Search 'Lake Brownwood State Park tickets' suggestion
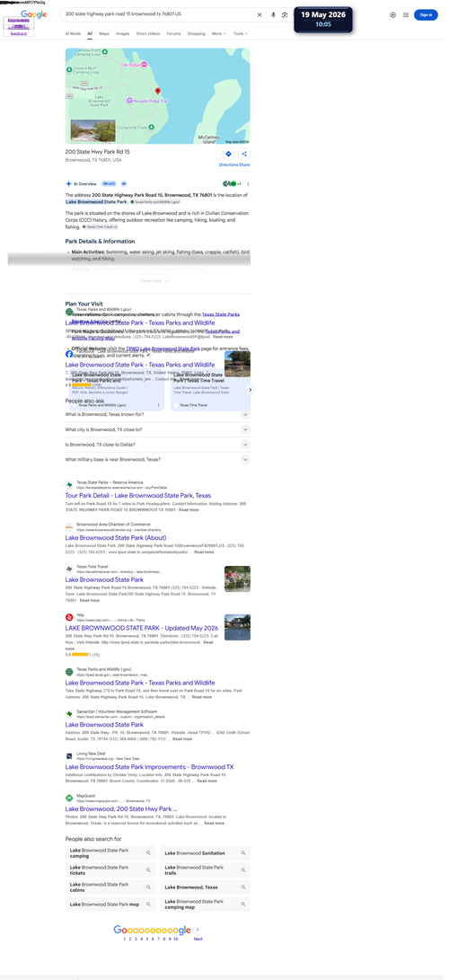The height and width of the screenshot is (980, 449). pos(110,870)
